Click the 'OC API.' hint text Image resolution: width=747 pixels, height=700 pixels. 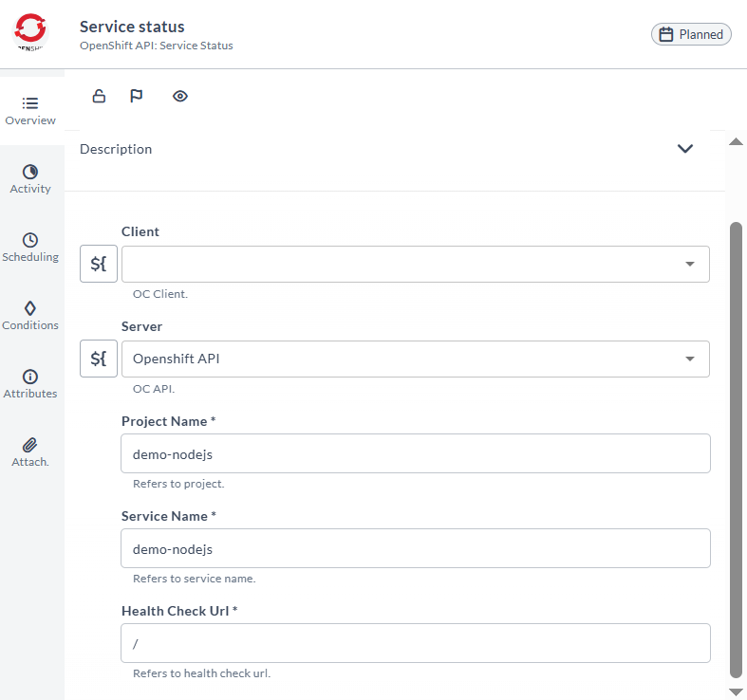click(154, 389)
